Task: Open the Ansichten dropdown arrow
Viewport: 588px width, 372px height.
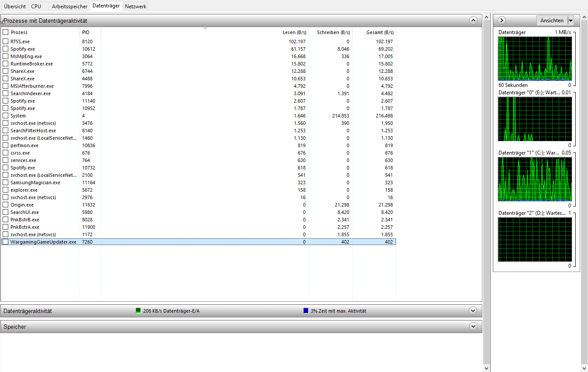Action: click(x=571, y=21)
